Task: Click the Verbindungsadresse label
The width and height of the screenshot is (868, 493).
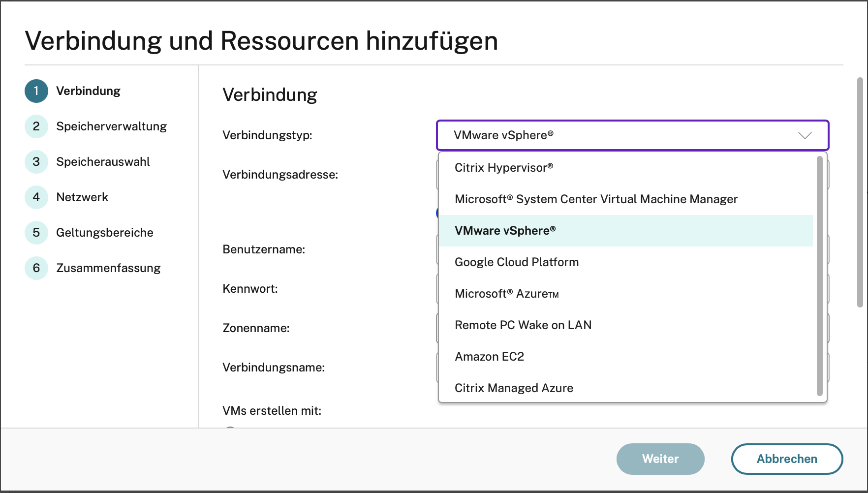Action: [x=280, y=175]
